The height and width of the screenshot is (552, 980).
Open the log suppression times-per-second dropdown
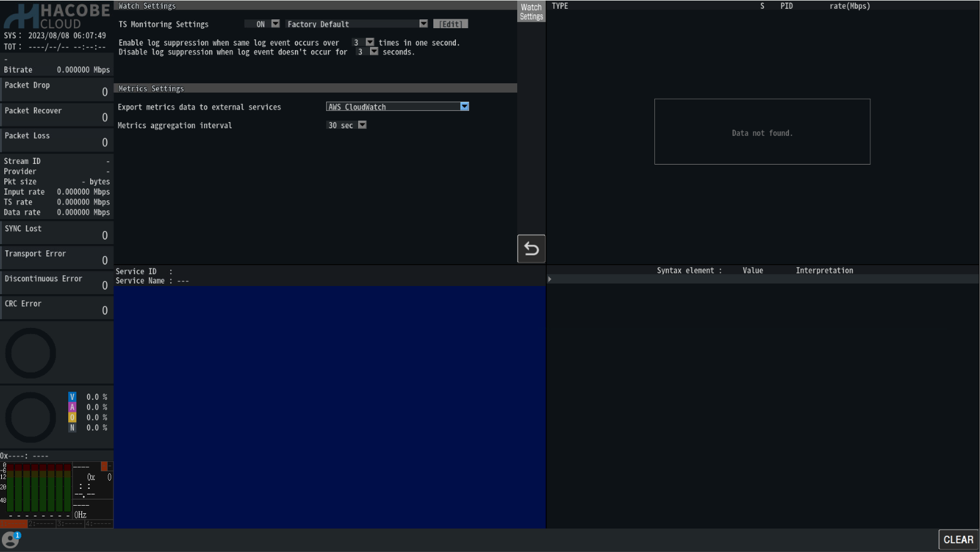click(x=369, y=43)
